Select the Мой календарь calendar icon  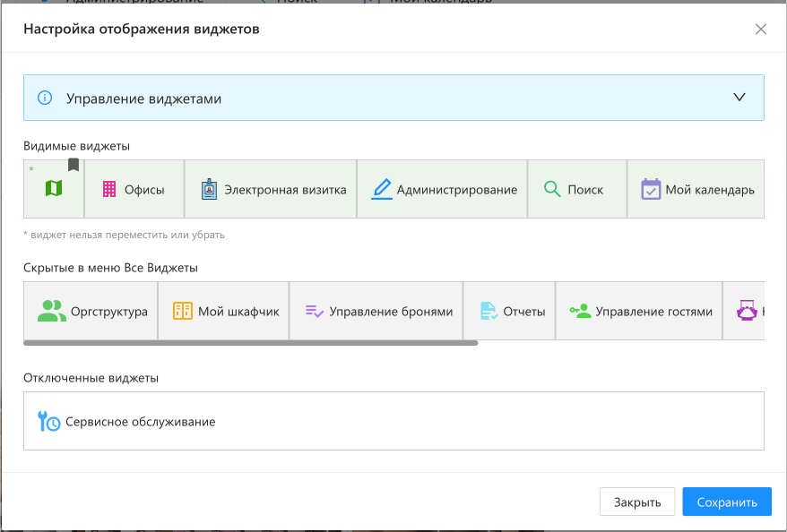click(651, 189)
